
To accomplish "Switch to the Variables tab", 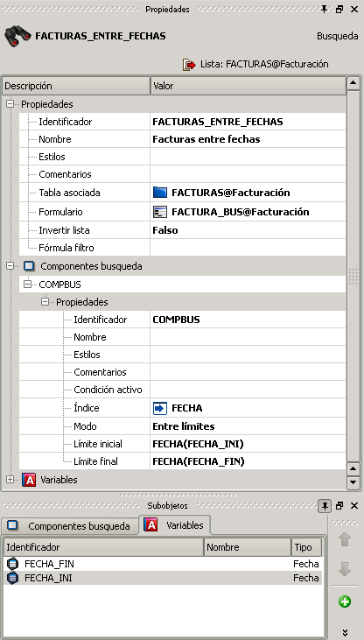I will click(x=175, y=525).
